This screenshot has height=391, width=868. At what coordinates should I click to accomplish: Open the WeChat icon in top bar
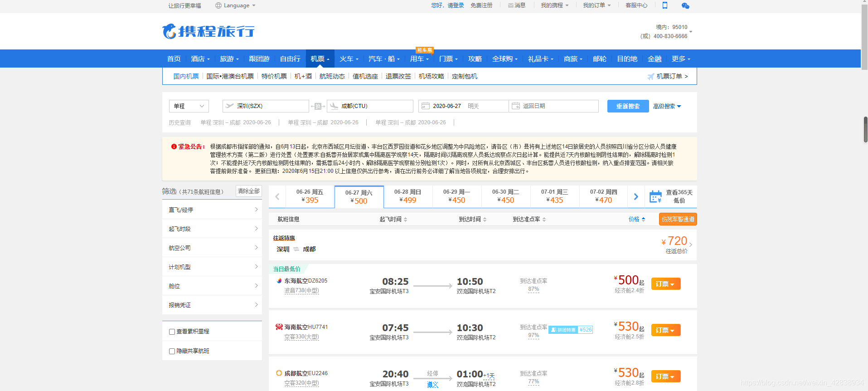click(x=685, y=5)
